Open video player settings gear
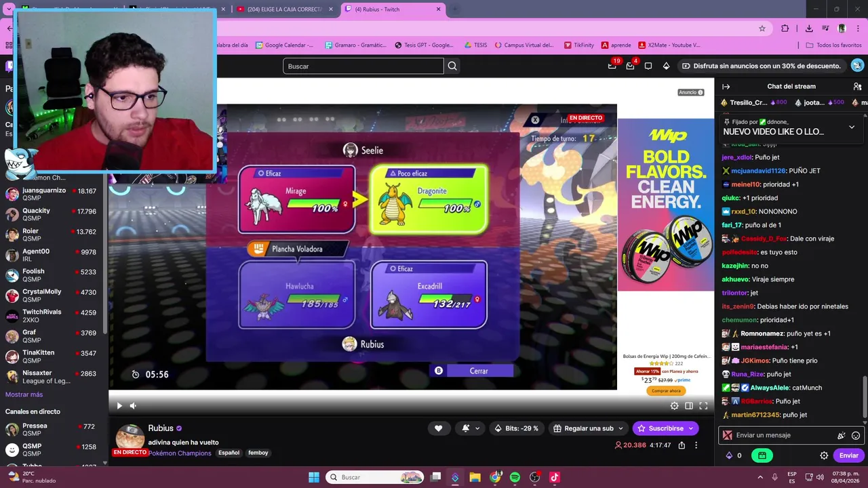The width and height of the screenshot is (868, 488). [x=674, y=406]
